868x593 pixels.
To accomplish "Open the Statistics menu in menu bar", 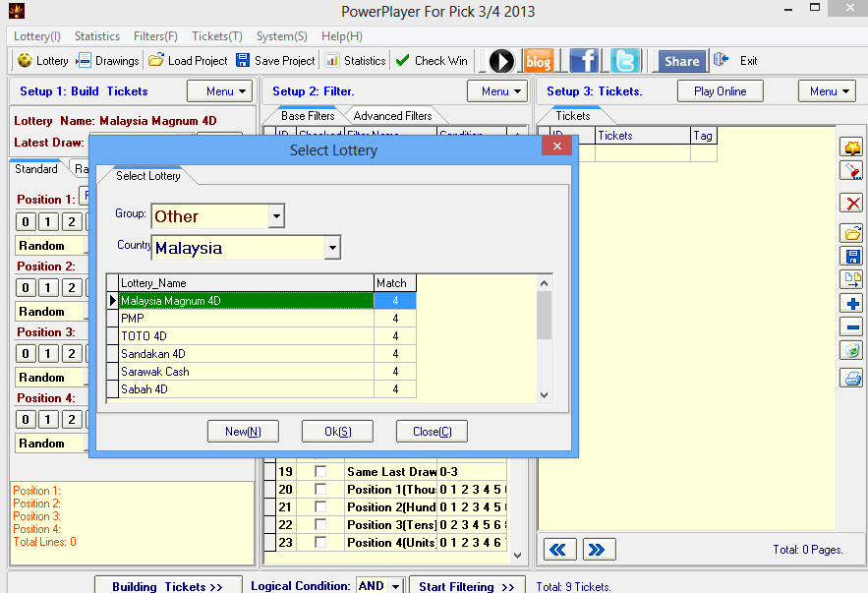I will coord(97,36).
